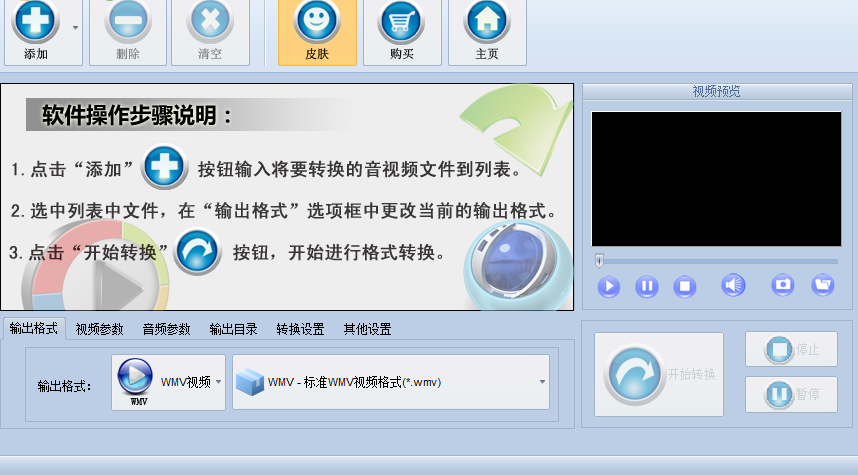
Task: Click the arrow icon in instruction step 3
Action: [x=198, y=251]
